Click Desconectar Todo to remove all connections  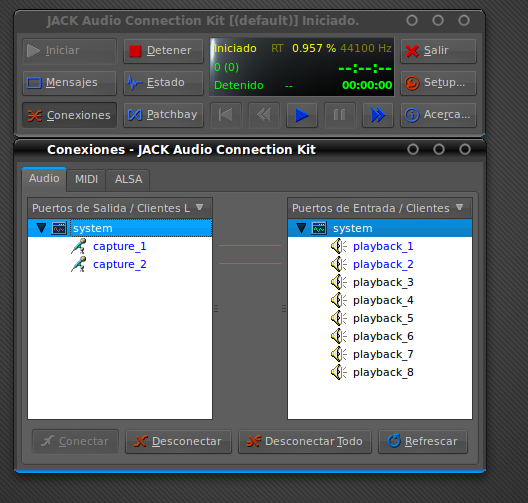tap(305, 441)
